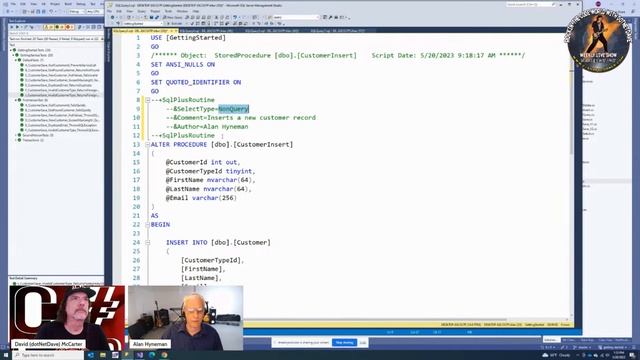Viewport: 640px width, 360px height.
Task: Click the Stop sharing button
Action: (x=344, y=342)
